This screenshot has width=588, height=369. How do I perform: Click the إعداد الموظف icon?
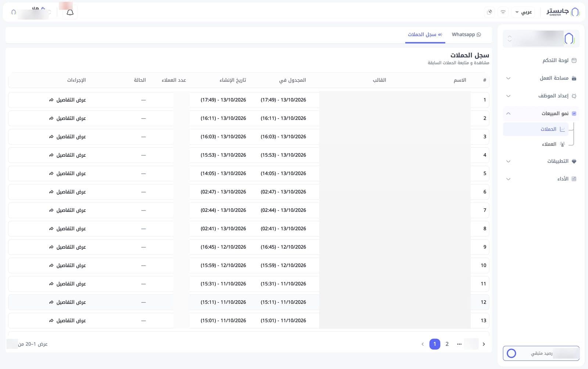[574, 96]
